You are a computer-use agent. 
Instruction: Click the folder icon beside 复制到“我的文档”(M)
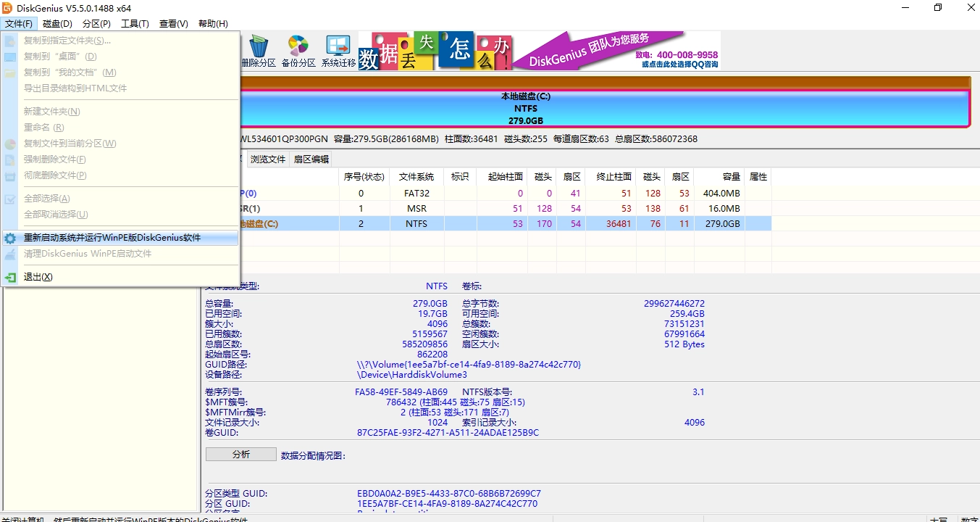pyautogui.click(x=10, y=72)
